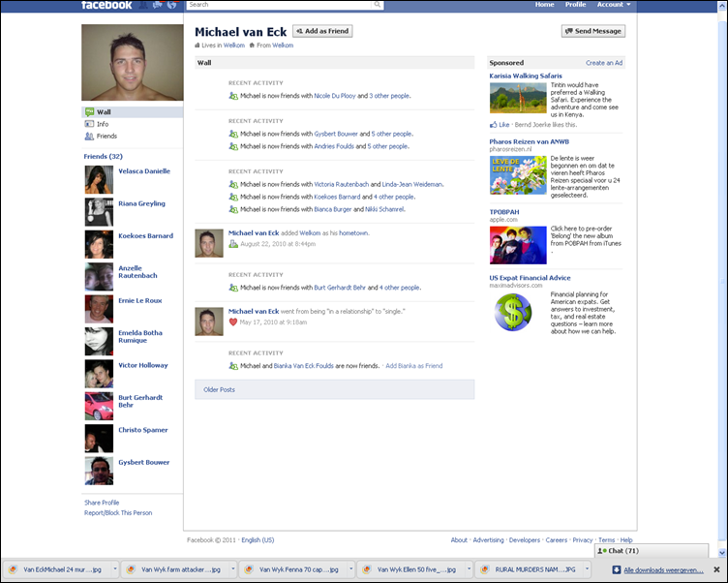The image size is (728, 583).
Task: Expand dropdown arrow for RURAL MURDERS download
Action: 587,569
